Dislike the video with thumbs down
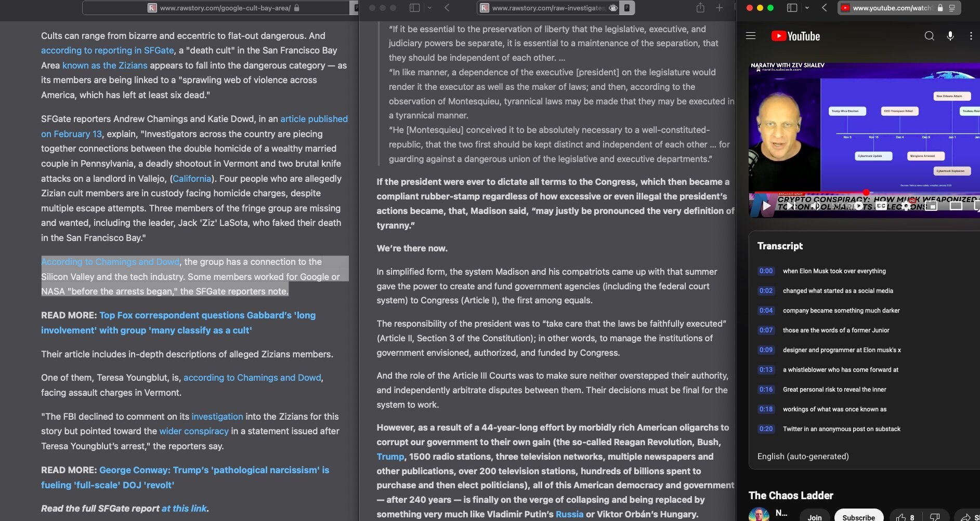This screenshot has width=980, height=521. [934, 517]
